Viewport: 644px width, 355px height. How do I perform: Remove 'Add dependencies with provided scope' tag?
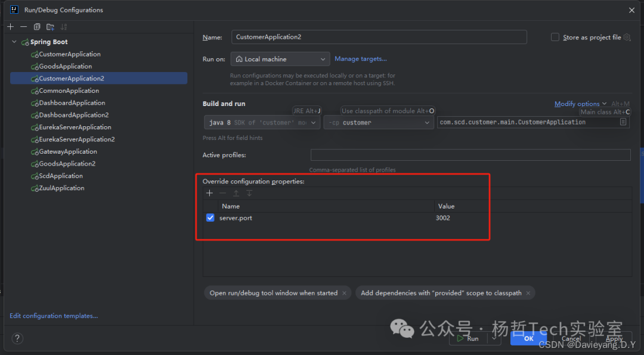click(528, 293)
